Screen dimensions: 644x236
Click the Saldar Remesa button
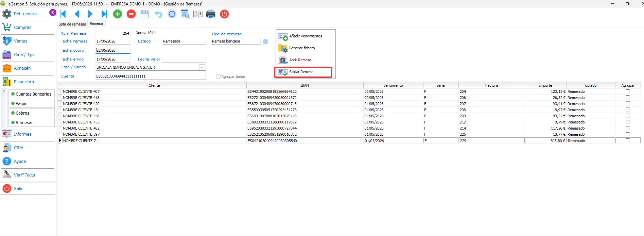pyautogui.click(x=303, y=72)
